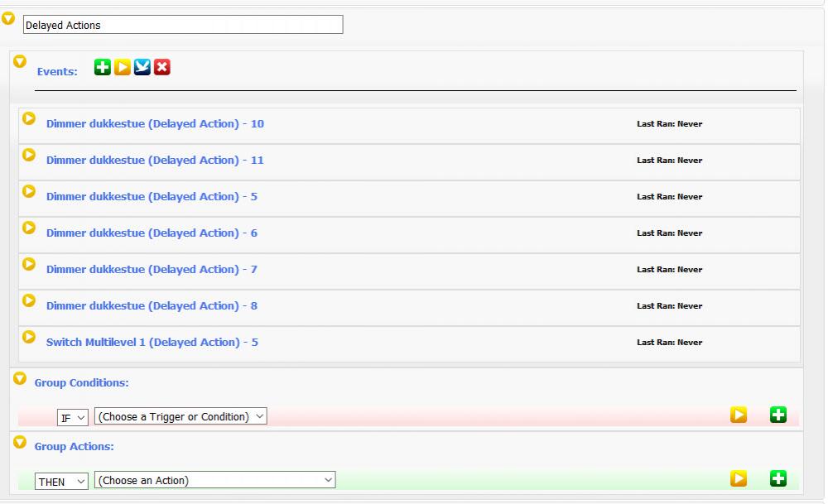828x504 pixels.
Task: Expand the Switch Multilevel 1 event row
Action: 29,338
